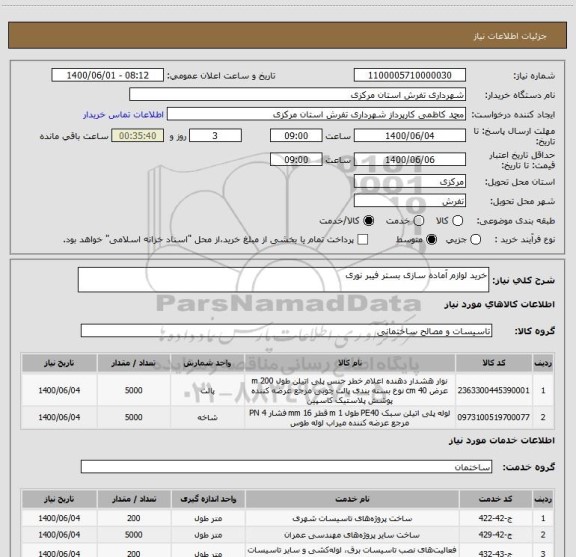Click the buyer name field شهرداری تفرش

[x=298, y=95]
